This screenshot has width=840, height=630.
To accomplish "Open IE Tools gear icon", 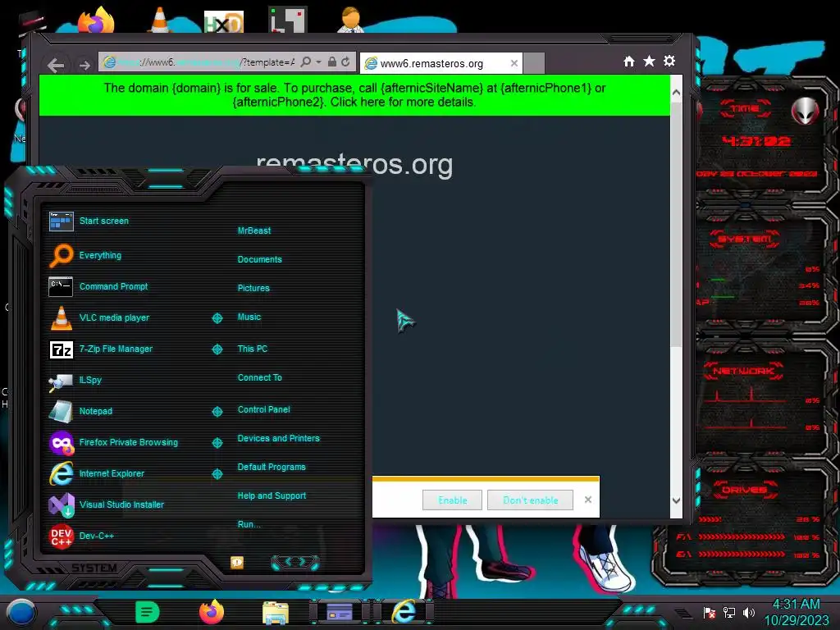I will click(669, 61).
